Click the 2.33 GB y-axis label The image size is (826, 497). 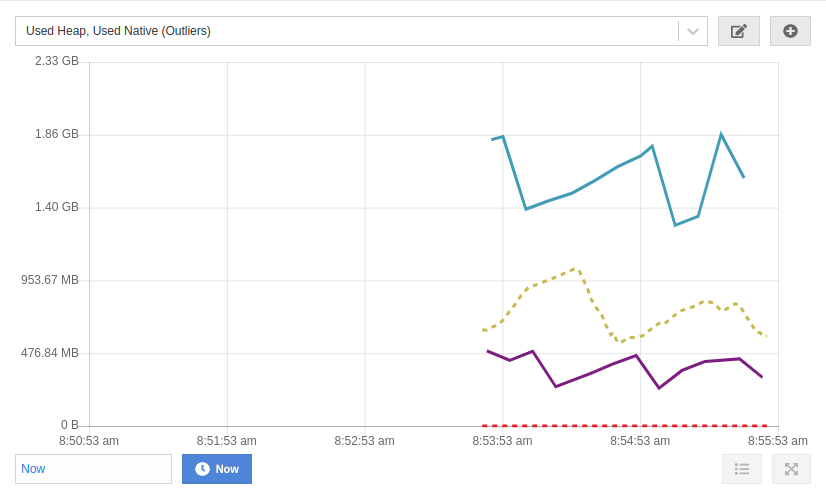click(x=57, y=61)
